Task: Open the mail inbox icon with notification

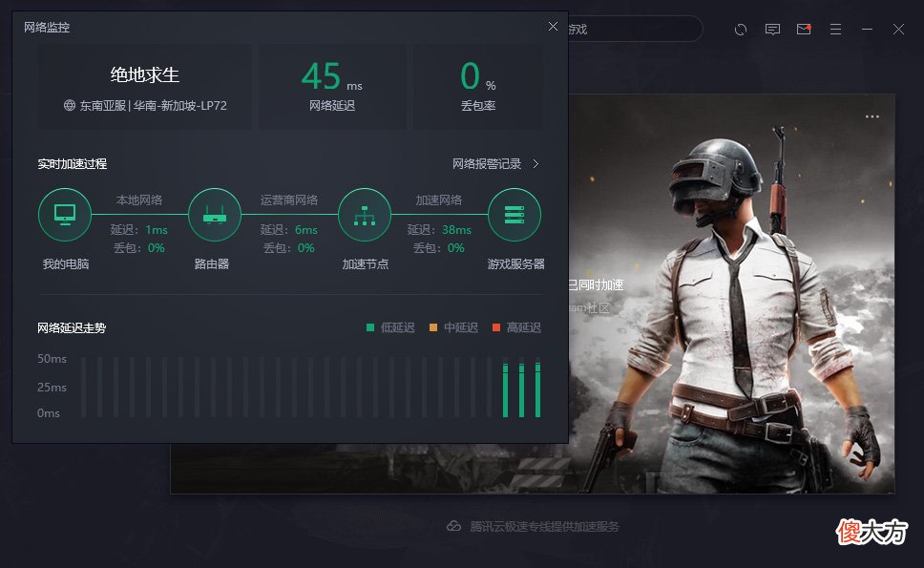Action: pos(804,29)
